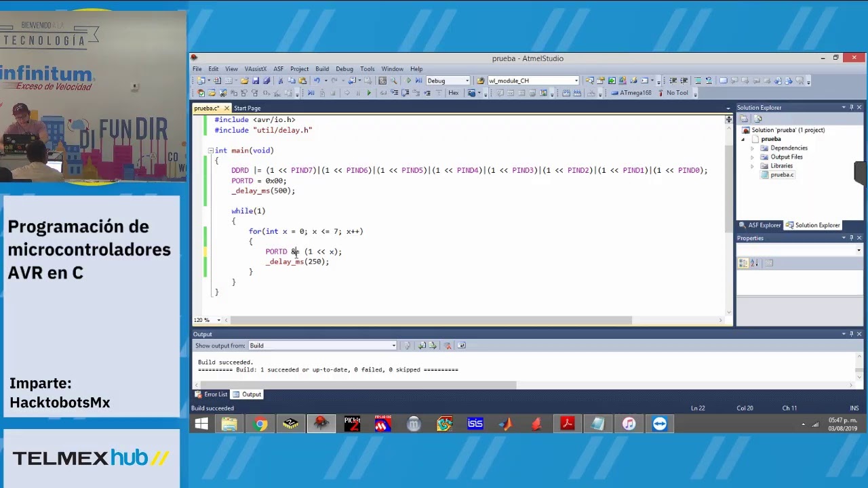Select Solution 'prueba' (1 project) node

tap(783, 130)
